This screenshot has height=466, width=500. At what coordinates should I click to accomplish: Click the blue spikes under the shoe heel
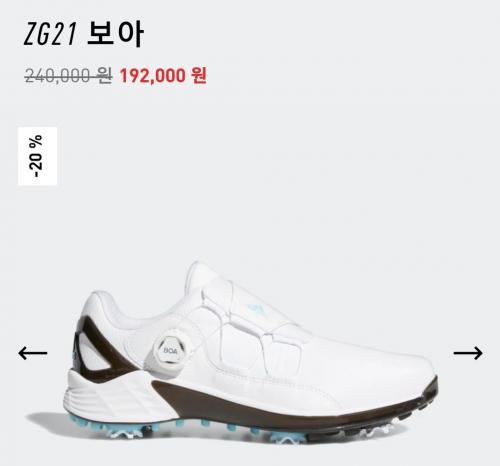tap(110, 427)
